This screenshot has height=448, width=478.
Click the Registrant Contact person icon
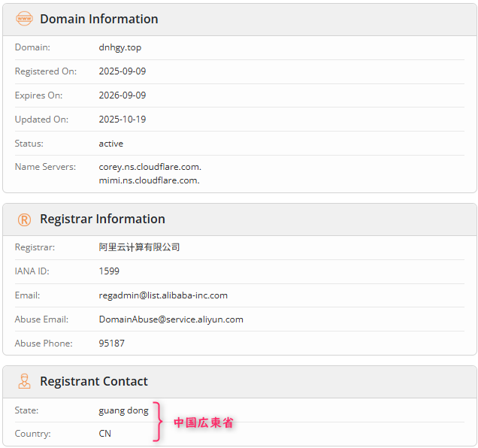(x=25, y=382)
